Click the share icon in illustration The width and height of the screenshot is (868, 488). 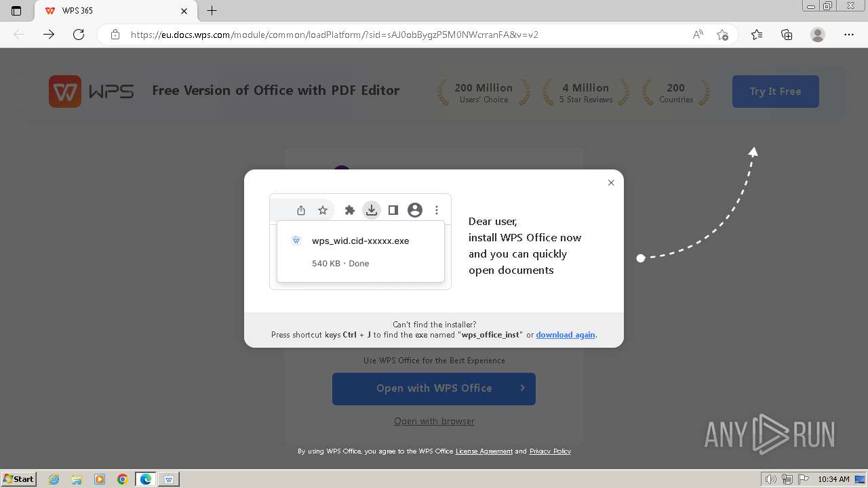point(301,210)
